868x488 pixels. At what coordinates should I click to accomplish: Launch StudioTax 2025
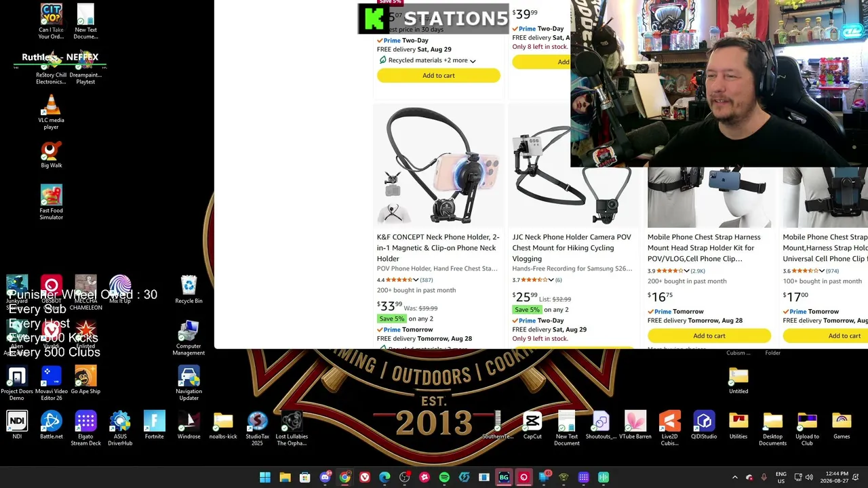click(x=257, y=428)
